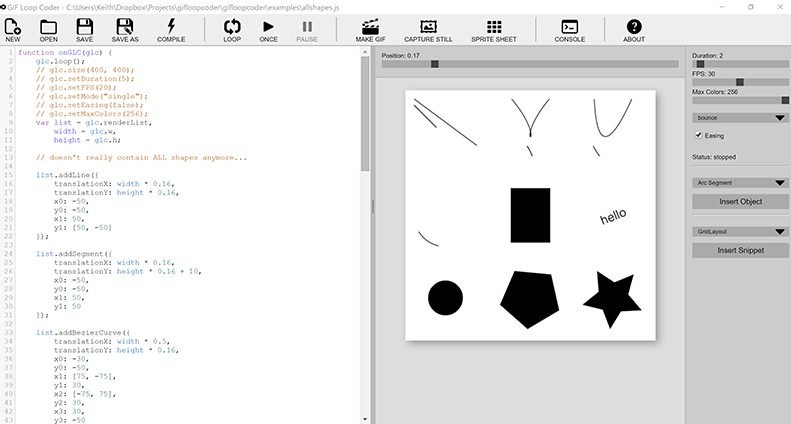Save the script using the Save icon
The image size is (791, 424).
point(85,27)
